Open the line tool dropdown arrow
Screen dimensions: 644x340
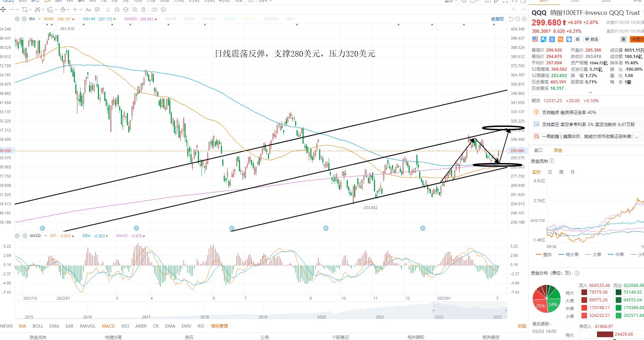(17, 10)
